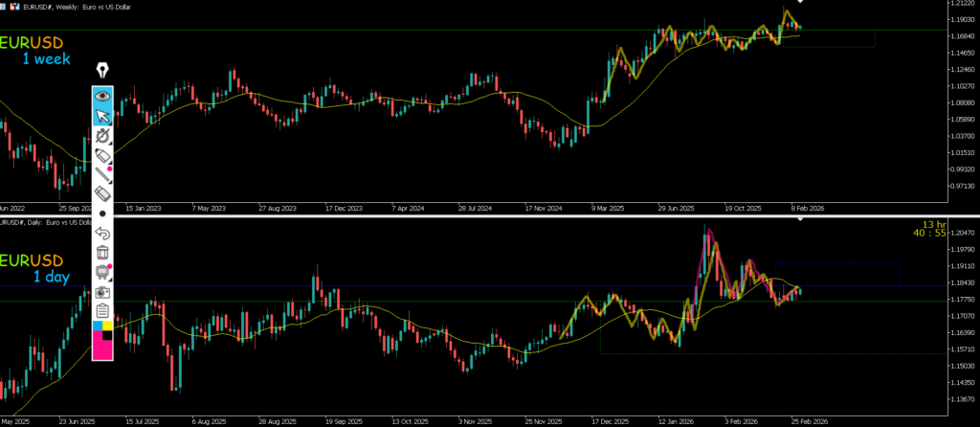Select the arrow cursor tool
This screenshot has height=427, width=980.
(x=102, y=116)
